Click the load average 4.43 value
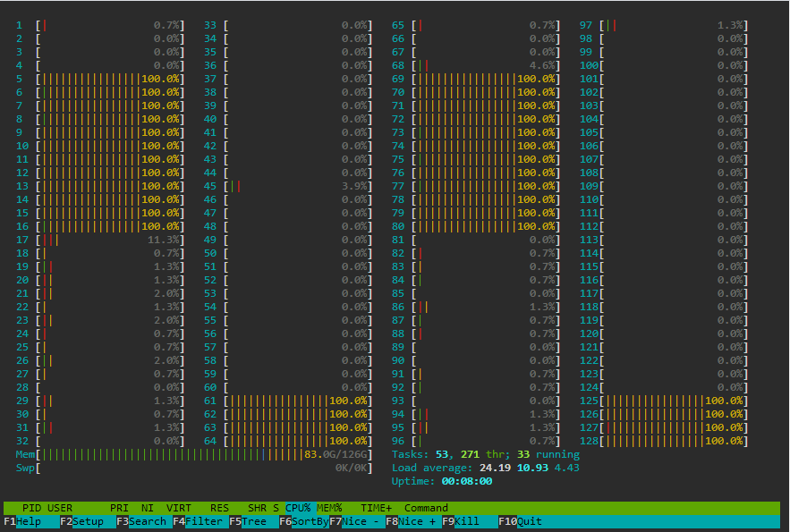 point(567,469)
